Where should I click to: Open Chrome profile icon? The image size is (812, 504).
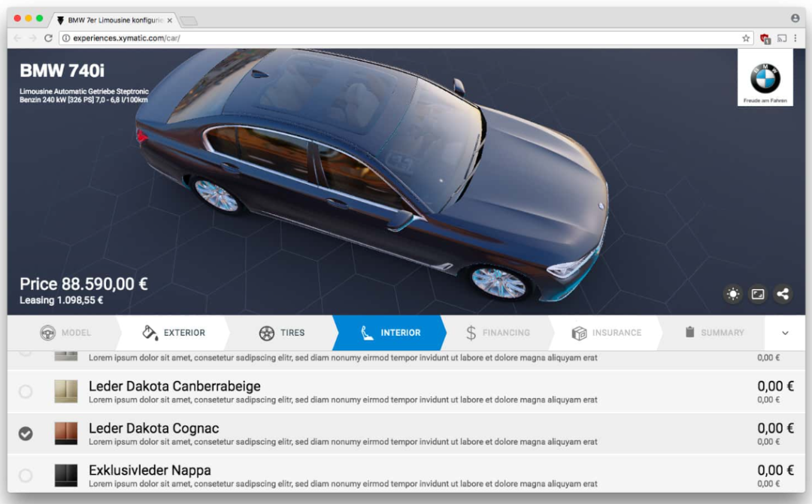tap(795, 18)
